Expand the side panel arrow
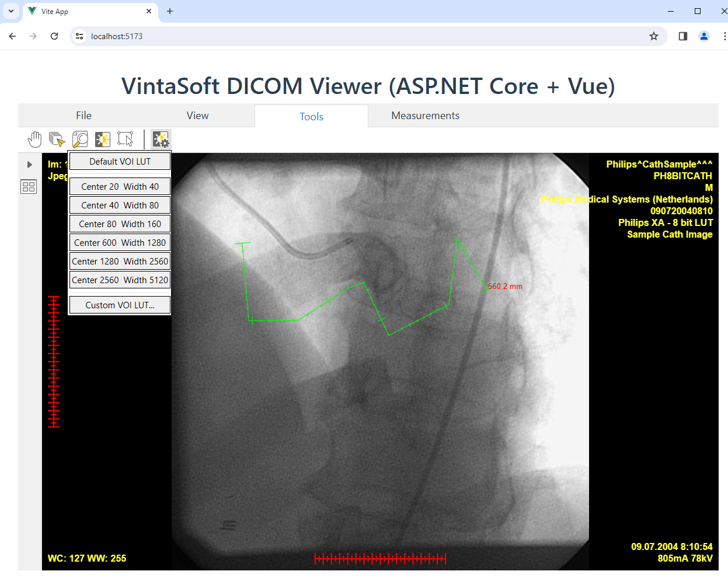Screen dimensions: 728x578 (29, 165)
